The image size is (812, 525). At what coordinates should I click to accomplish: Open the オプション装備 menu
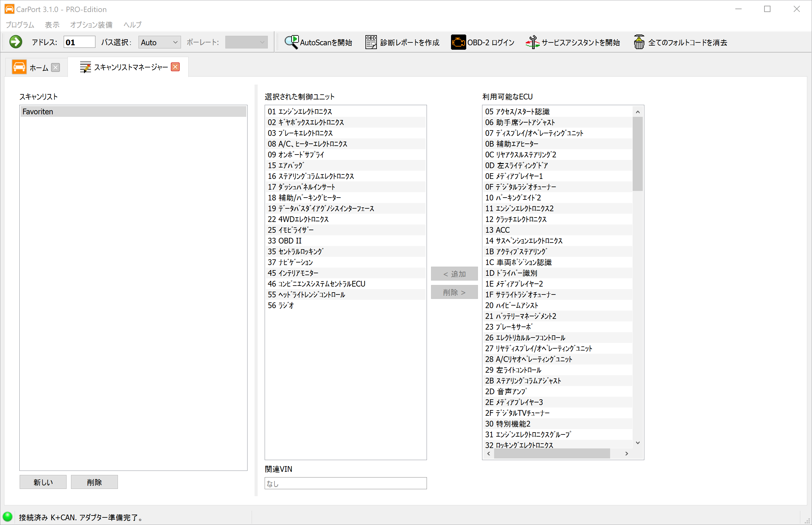pyautogui.click(x=91, y=25)
